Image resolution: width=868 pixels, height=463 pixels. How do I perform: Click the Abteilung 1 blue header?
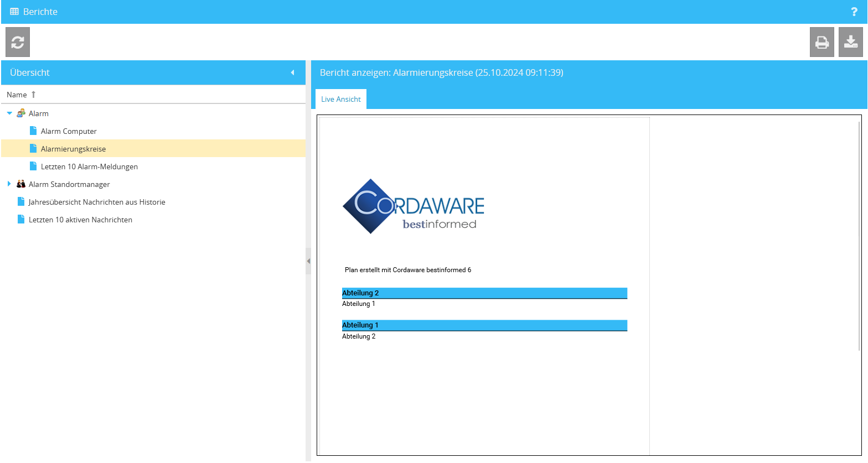point(484,325)
